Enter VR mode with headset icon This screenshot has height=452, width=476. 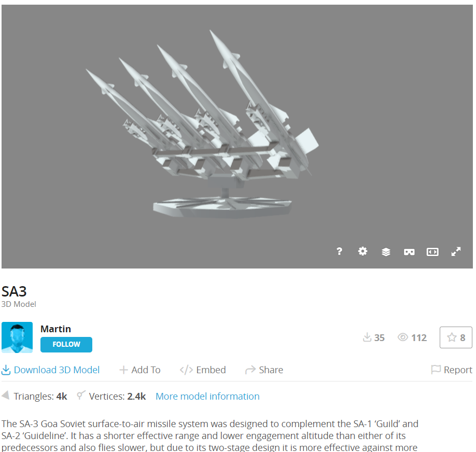click(409, 252)
